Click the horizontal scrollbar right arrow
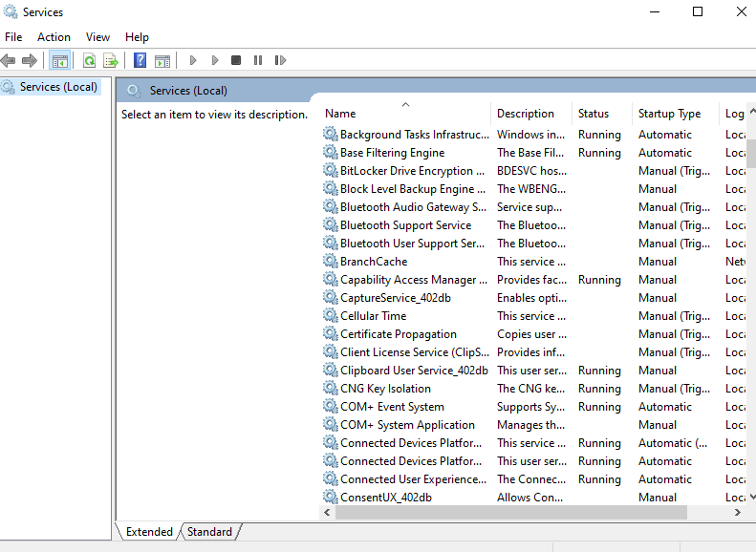The height and width of the screenshot is (552, 756). [737, 513]
